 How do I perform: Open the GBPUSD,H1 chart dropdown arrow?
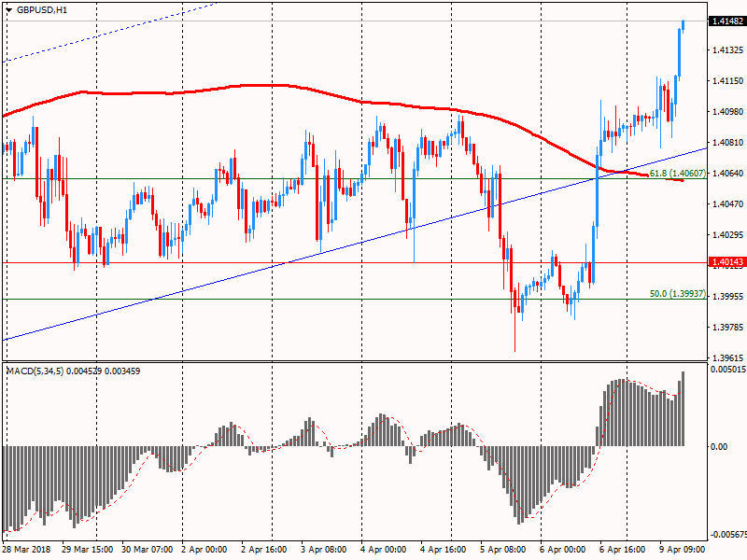coord(9,9)
